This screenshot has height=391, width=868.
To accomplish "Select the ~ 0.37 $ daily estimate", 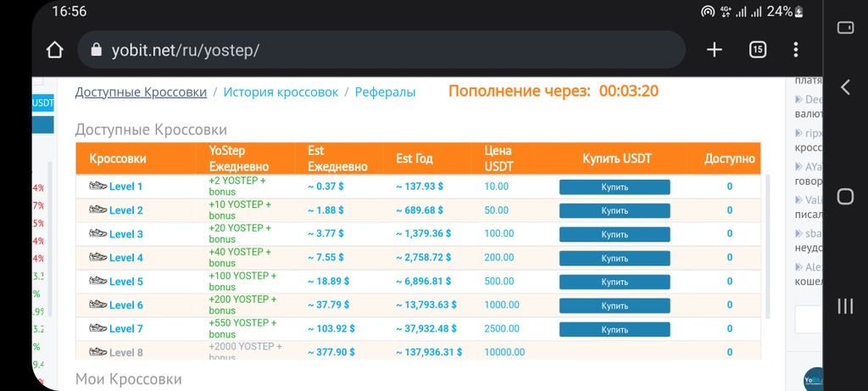I will [325, 187].
